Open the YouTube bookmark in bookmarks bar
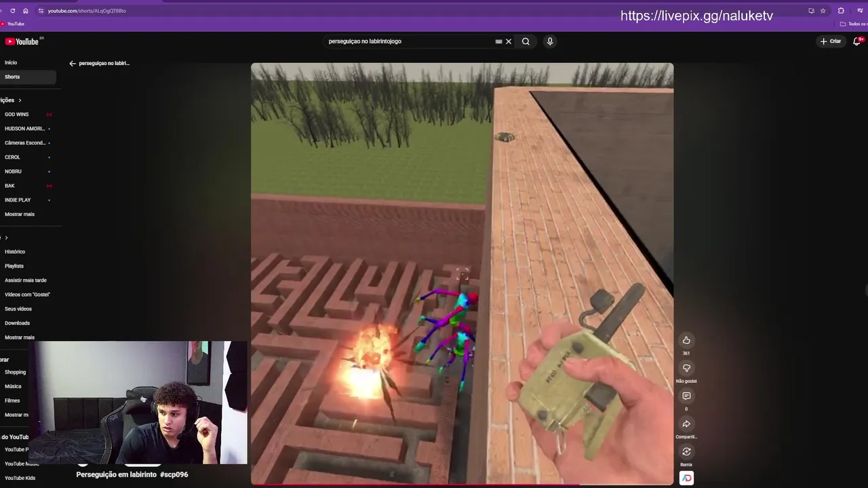The height and width of the screenshot is (488, 868). [x=14, y=24]
